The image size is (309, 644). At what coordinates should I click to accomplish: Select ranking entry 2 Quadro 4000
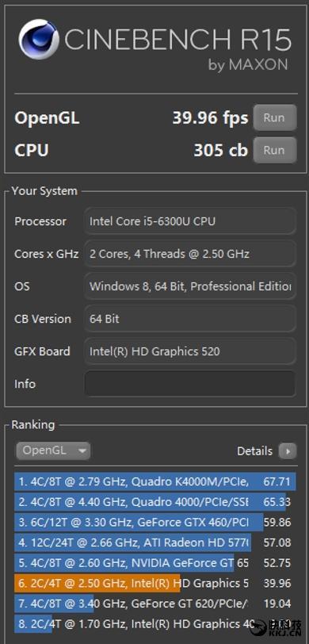(x=155, y=502)
